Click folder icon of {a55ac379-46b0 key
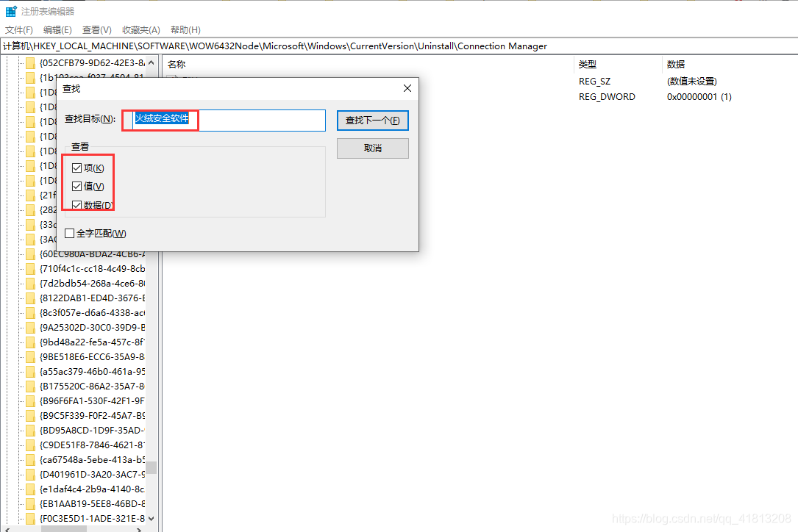 (x=31, y=373)
